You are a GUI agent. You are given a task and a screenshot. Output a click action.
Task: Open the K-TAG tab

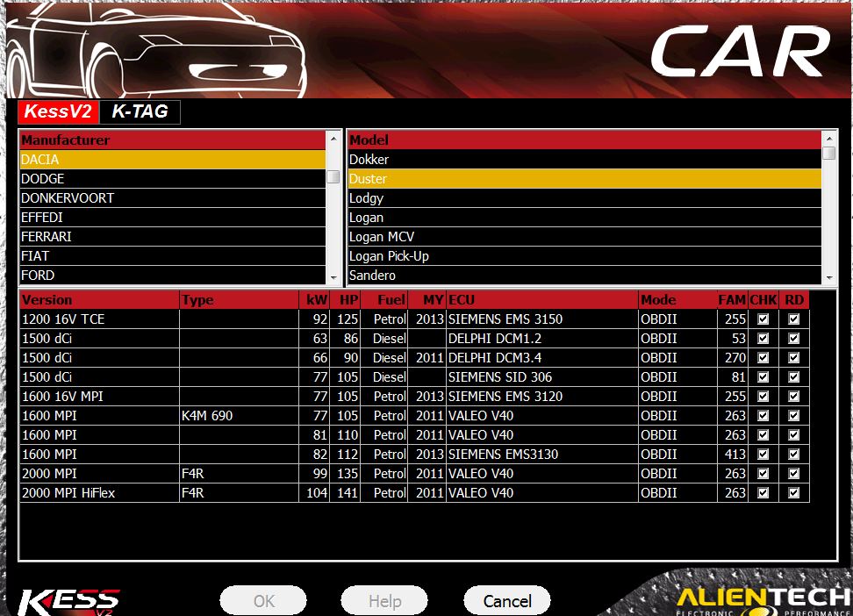tap(140, 111)
